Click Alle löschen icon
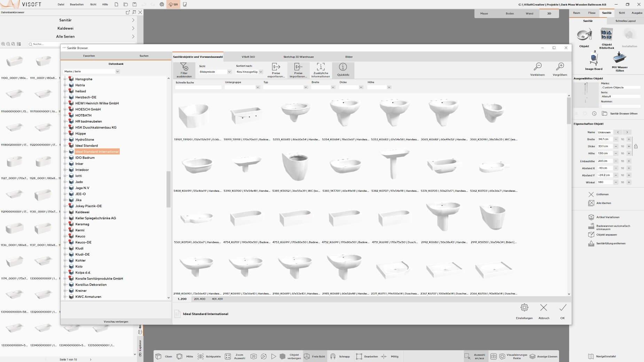 [x=591, y=203]
